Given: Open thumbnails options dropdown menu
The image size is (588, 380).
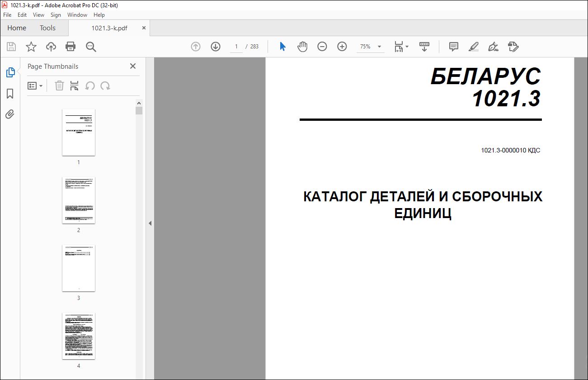Looking at the screenshot, I should point(35,85).
